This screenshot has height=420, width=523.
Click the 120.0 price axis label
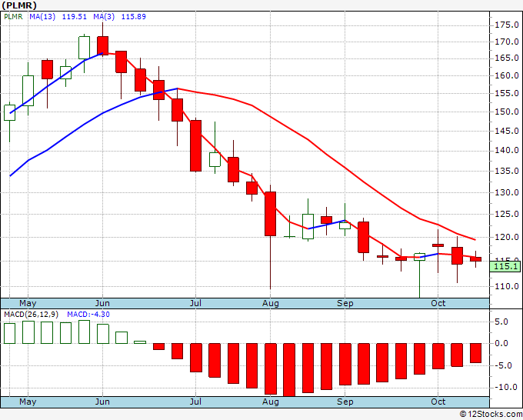click(x=507, y=237)
